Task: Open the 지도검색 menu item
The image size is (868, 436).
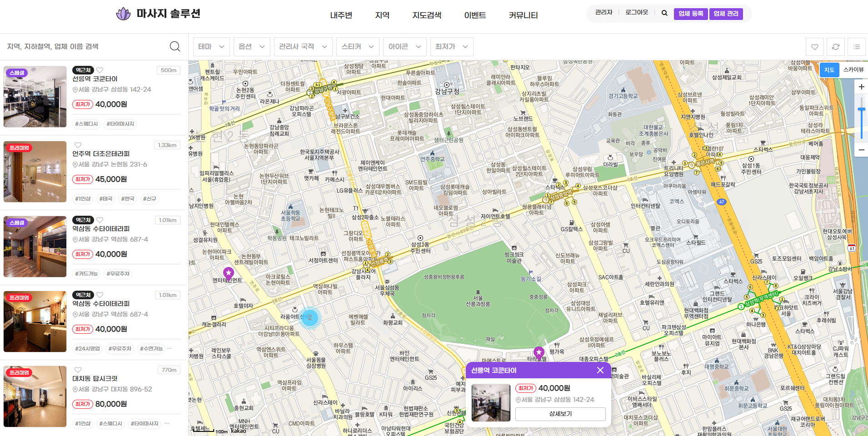Action: (x=426, y=15)
